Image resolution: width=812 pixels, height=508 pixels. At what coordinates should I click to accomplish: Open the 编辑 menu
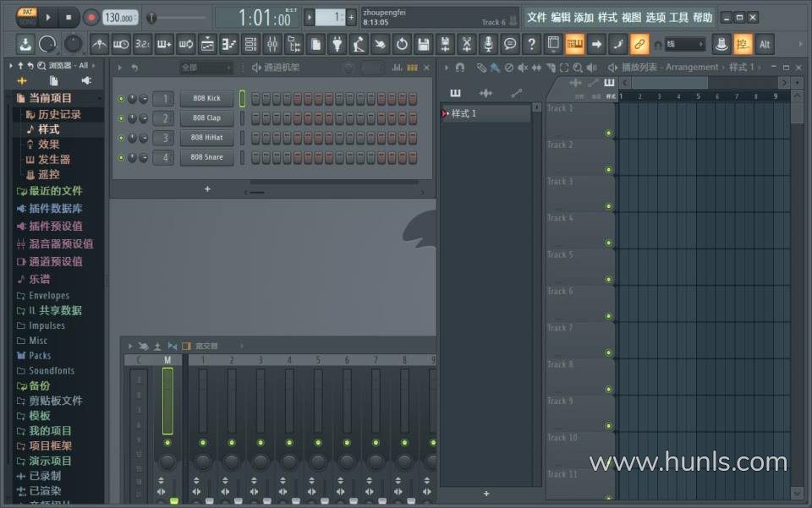click(x=560, y=18)
